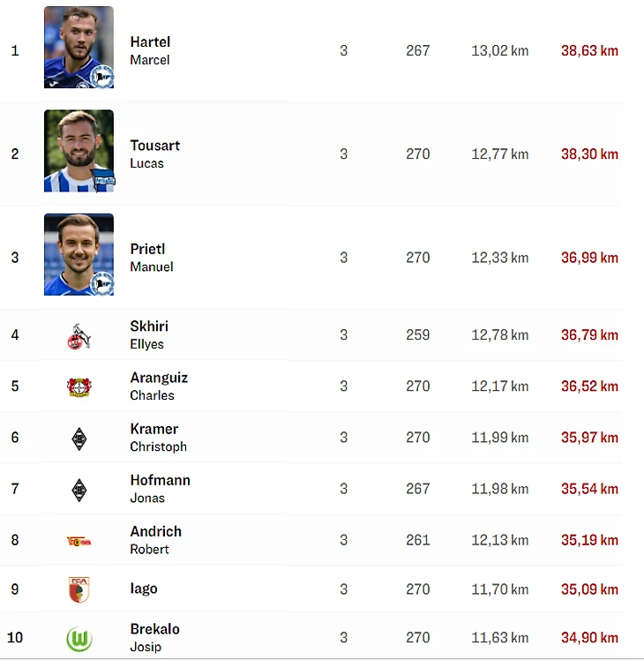644x660 pixels.
Task: Select the Andrich Robert name link
Action: click(155, 539)
